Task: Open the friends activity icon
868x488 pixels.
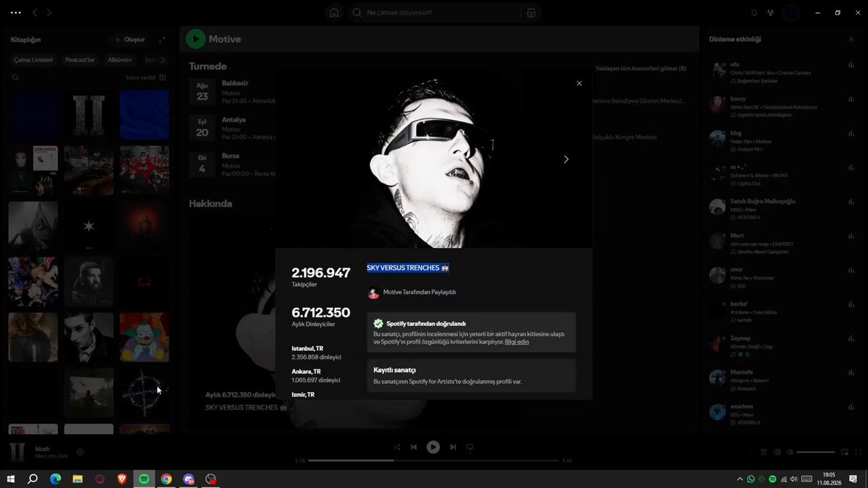Action: [770, 13]
